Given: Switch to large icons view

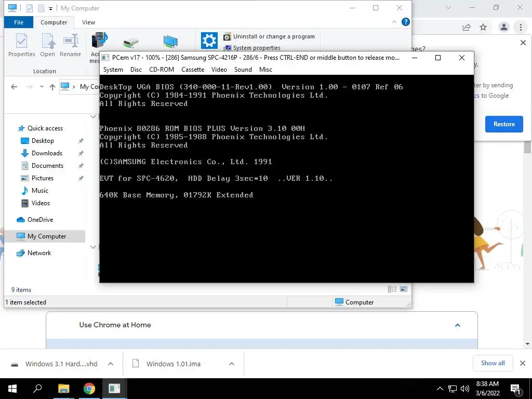Looking at the screenshot, I should (404, 289).
